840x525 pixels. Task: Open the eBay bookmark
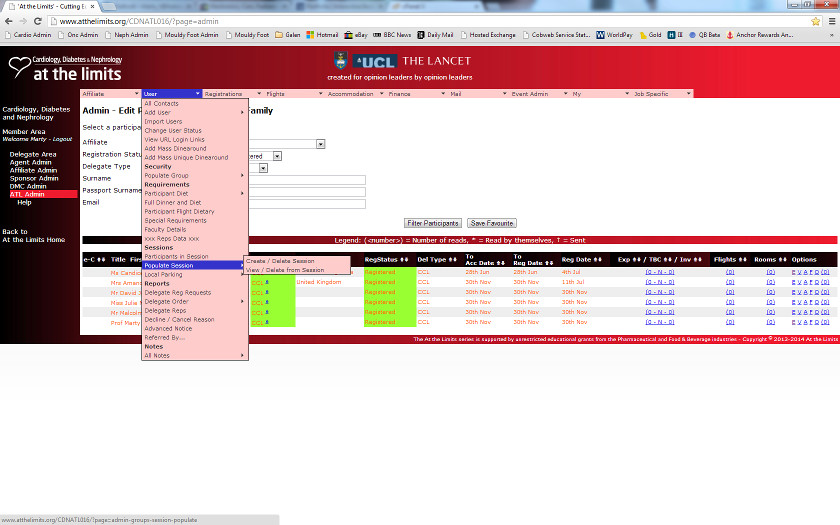point(356,35)
